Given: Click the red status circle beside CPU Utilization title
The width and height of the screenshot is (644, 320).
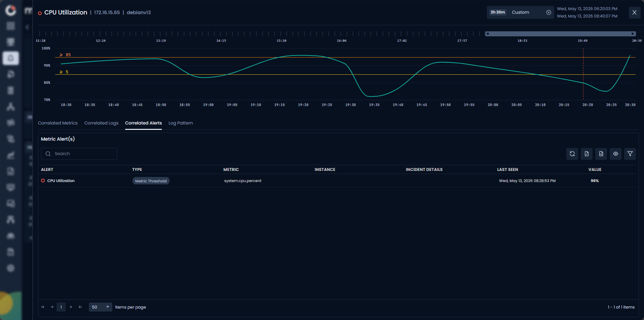Looking at the screenshot, I should (x=40, y=13).
